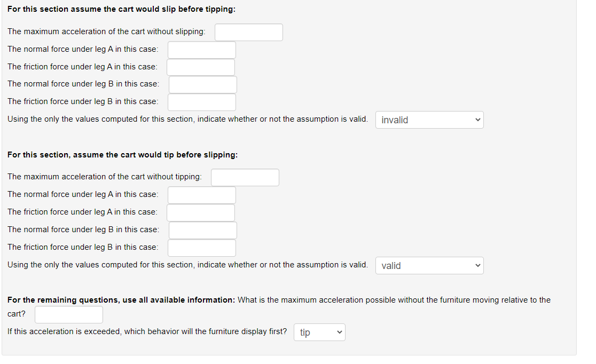Click the final maximum acceleration answer box
Image resolution: width=596 pixels, height=364 pixels.
[69, 314]
